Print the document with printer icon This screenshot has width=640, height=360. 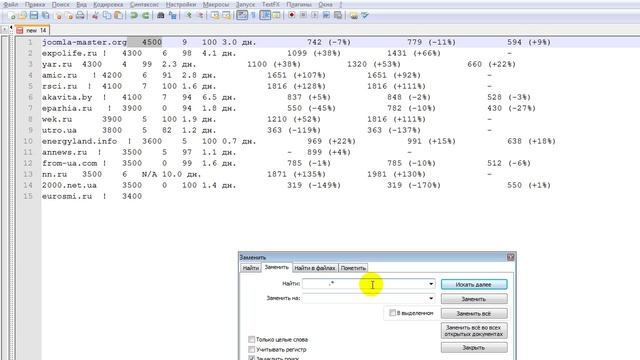[x=80, y=16]
